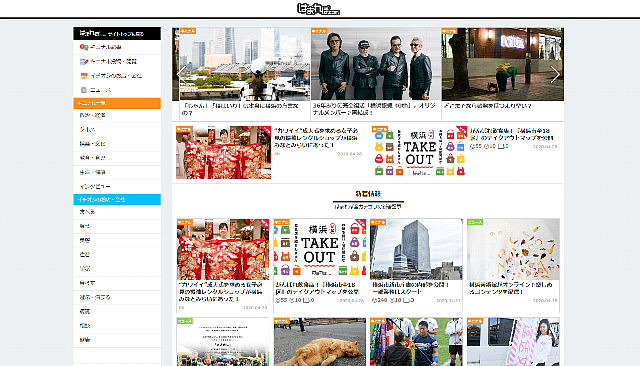640x366 pixels.
Task: Click the pencil-and-page icon in the sidebar
Action: click(84, 62)
